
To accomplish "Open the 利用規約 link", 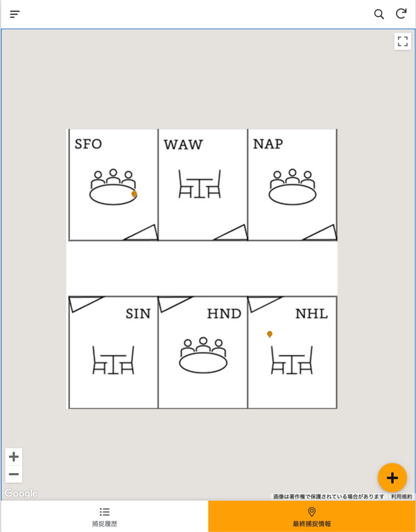I will 401,497.
